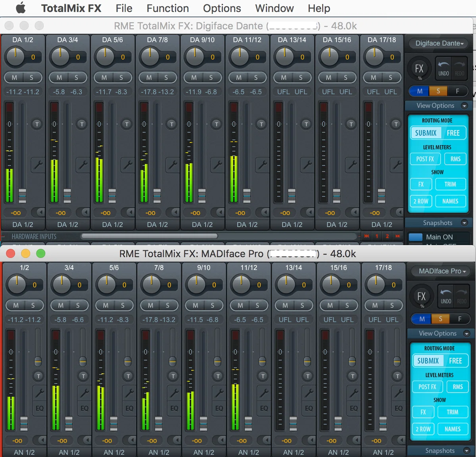
Task: Click pan value 0 on MADIface 15/16
Action: tap(349, 285)
